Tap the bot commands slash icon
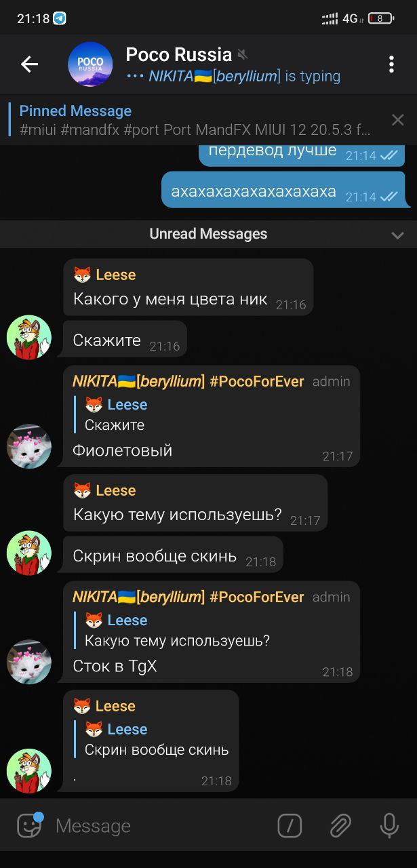Viewport: 417px width, 868px height. click(x=290, y=826)
